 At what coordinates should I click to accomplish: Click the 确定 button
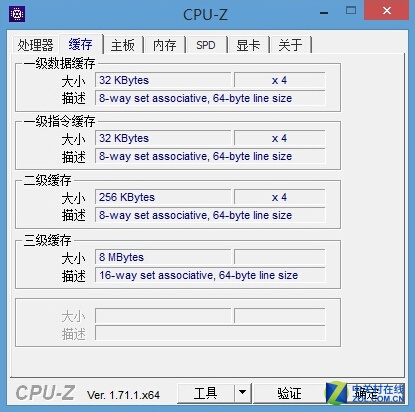(x=366, y=394)
